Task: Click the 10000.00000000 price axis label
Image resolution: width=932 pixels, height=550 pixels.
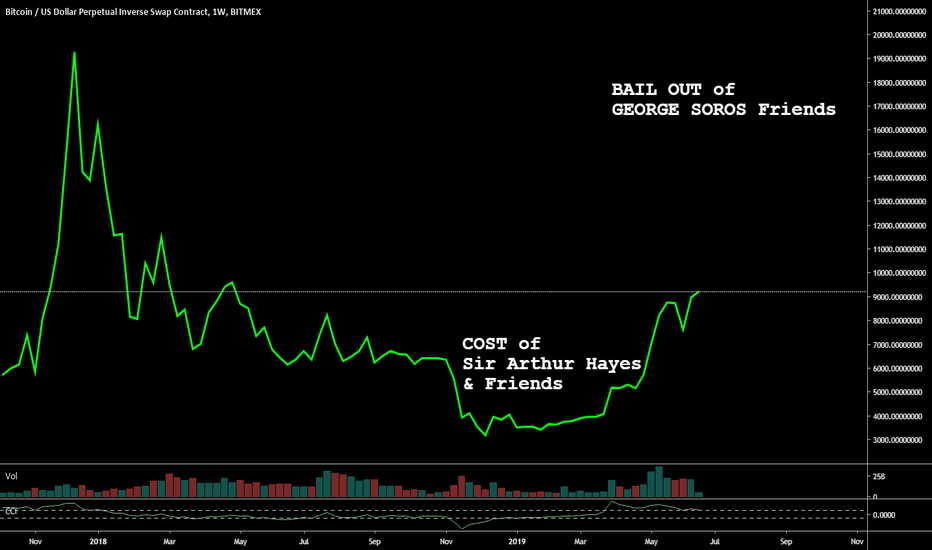Action: [x=899, y=274]
